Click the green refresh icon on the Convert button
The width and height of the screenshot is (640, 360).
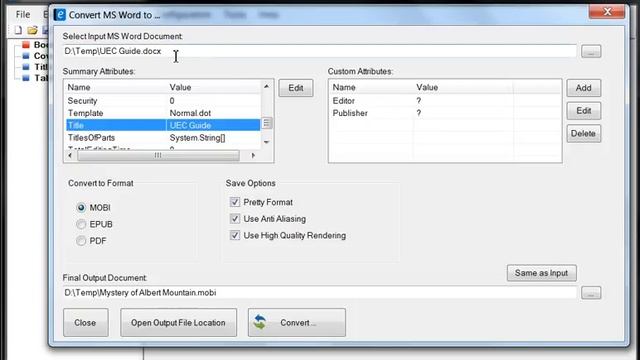[260, 322]
